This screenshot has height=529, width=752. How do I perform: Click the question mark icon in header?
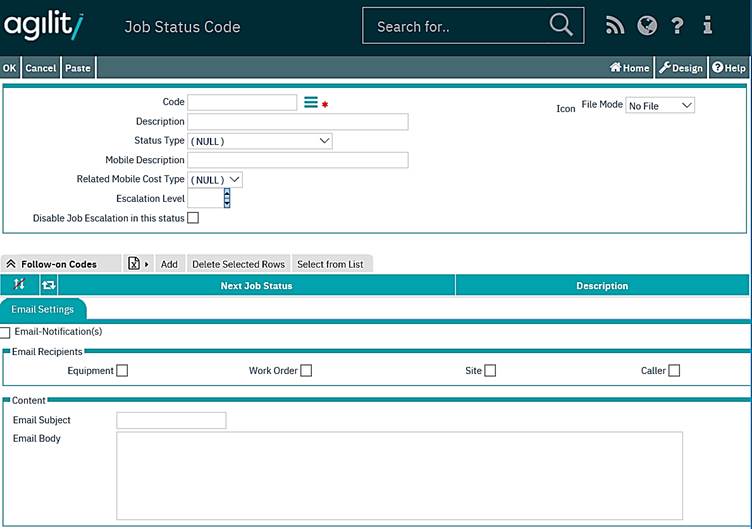pos(678,27)
